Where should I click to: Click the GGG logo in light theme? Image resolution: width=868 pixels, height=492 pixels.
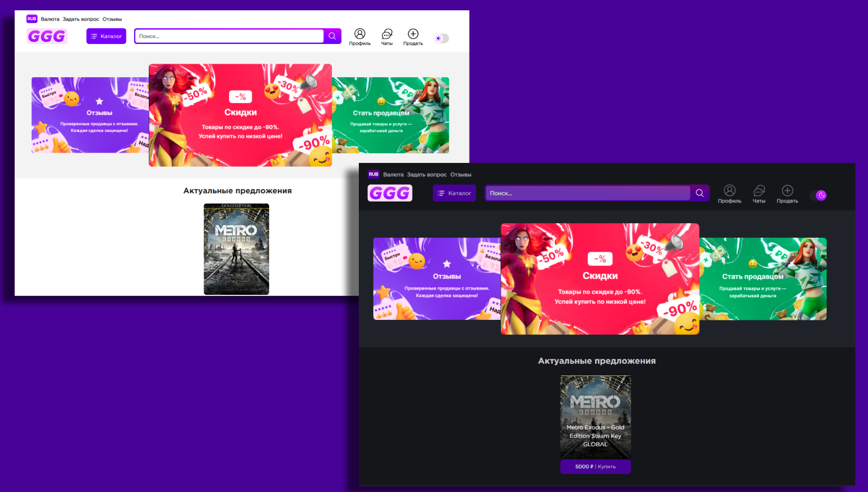pyautogui.click(x=47, y=36)
